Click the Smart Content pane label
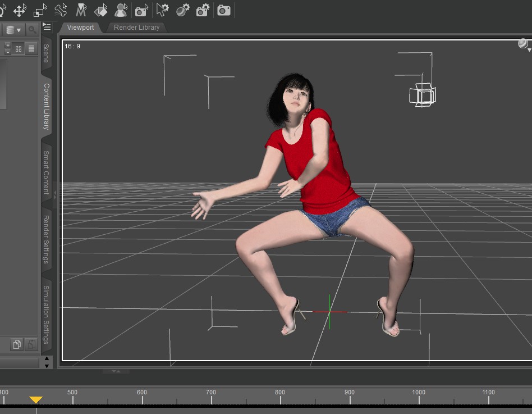 [47, 171]
